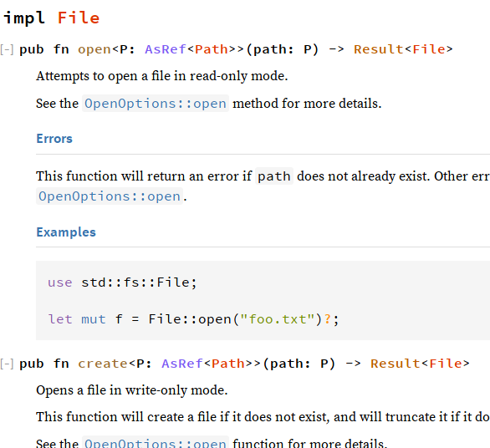Jump to the Errors section heading
490x448 pixels.
tap(54, 139)
